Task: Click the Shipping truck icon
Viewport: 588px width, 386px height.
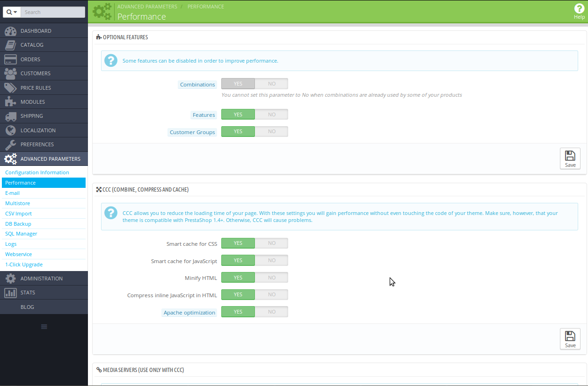Action: [x=10, y=116]
